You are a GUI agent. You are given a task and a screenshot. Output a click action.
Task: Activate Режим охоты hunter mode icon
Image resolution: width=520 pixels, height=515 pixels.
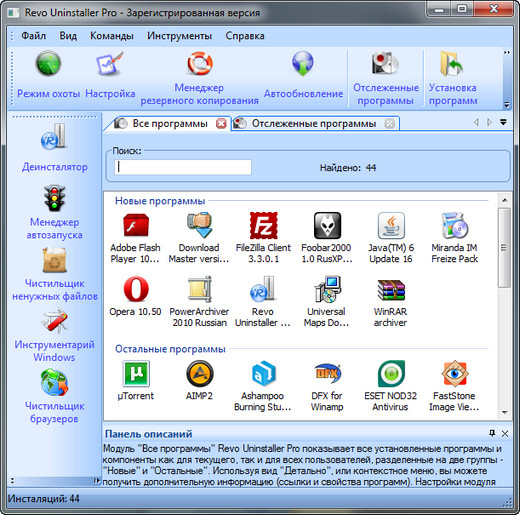48,63
